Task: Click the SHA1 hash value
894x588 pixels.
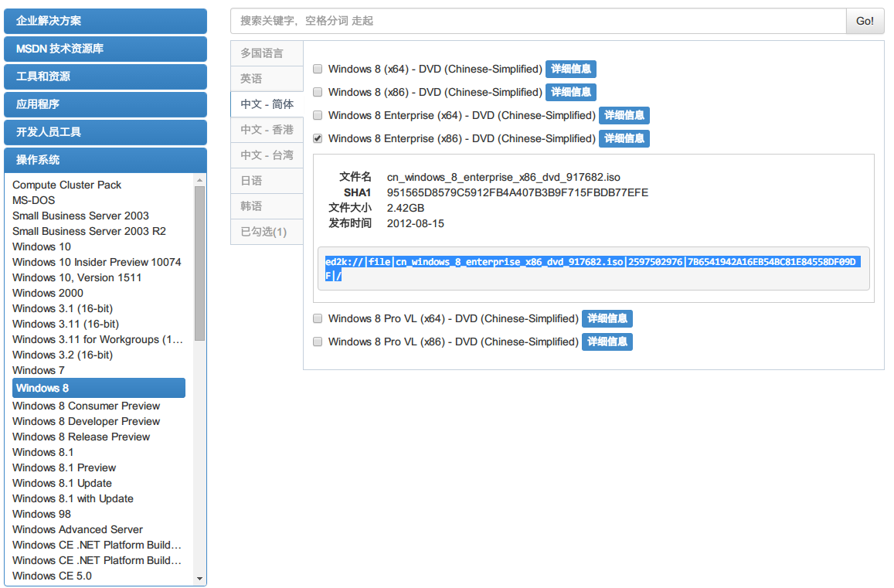Action: (x=517, y=192)
